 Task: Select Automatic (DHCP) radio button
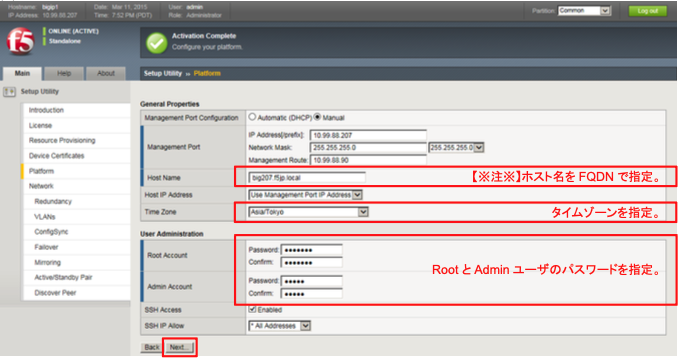coord(252,117)
